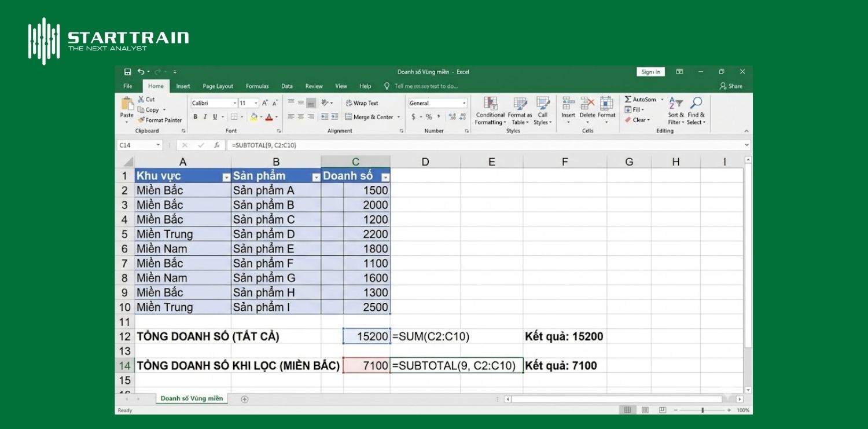Toggle bold formatting
868x429 pixels.
[x=196, y=116]
